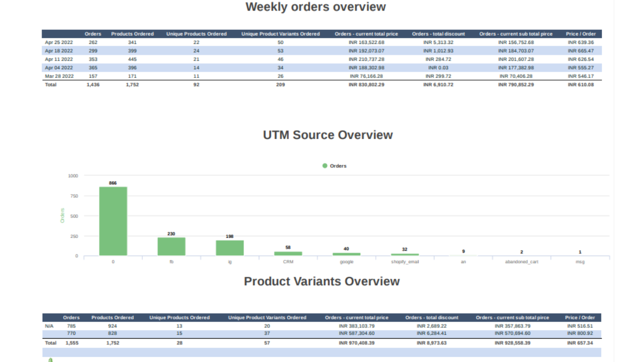This screenshot has height=362, width=644.
Task: Click the Orders y-axis title
Action: coord(62,216)
